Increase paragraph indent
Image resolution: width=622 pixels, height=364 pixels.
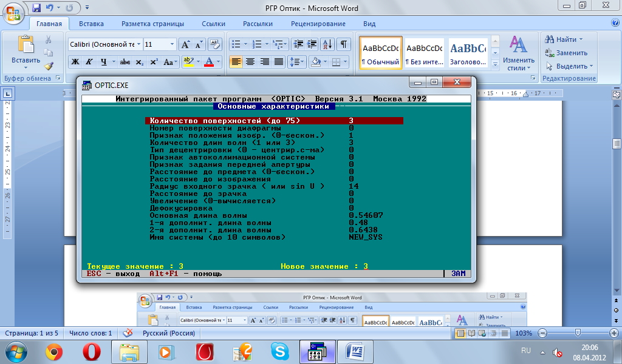tap(312, 44)
